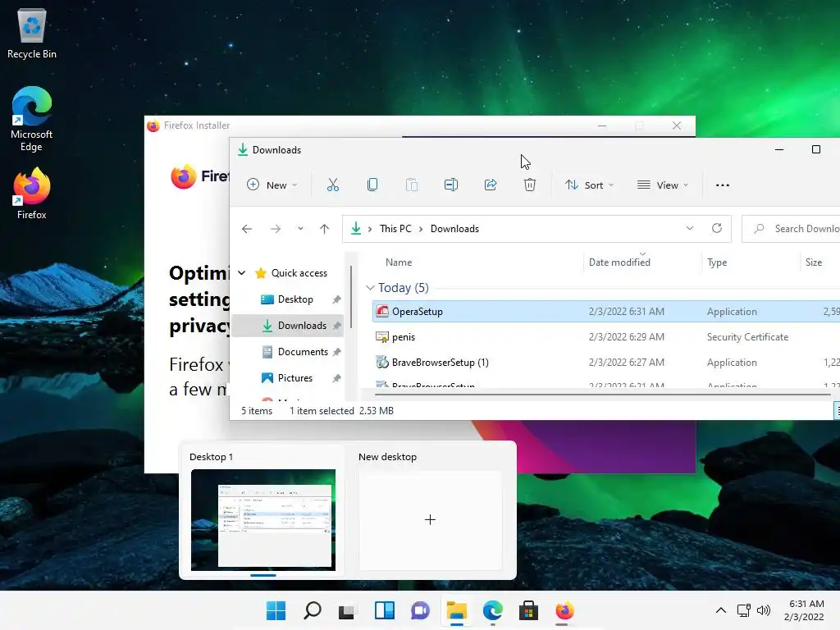Select Microsoft Edge desktop shortcut
840x630 pixels.
(32, 119)
